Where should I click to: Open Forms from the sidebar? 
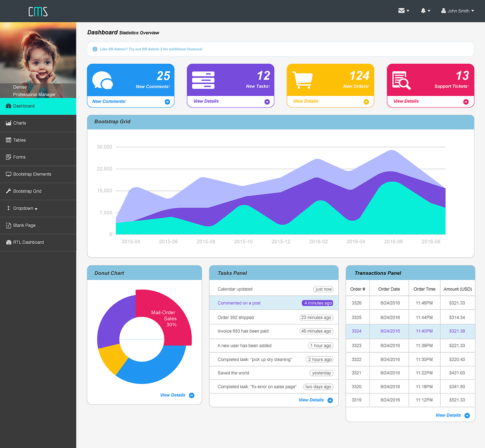[x=38, y=157]
